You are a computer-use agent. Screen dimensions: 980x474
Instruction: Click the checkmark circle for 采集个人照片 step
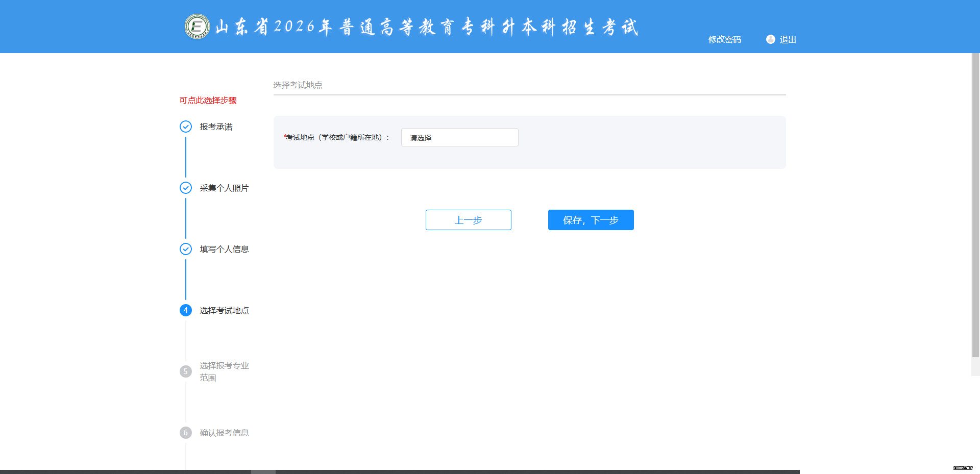coord(186,188)
